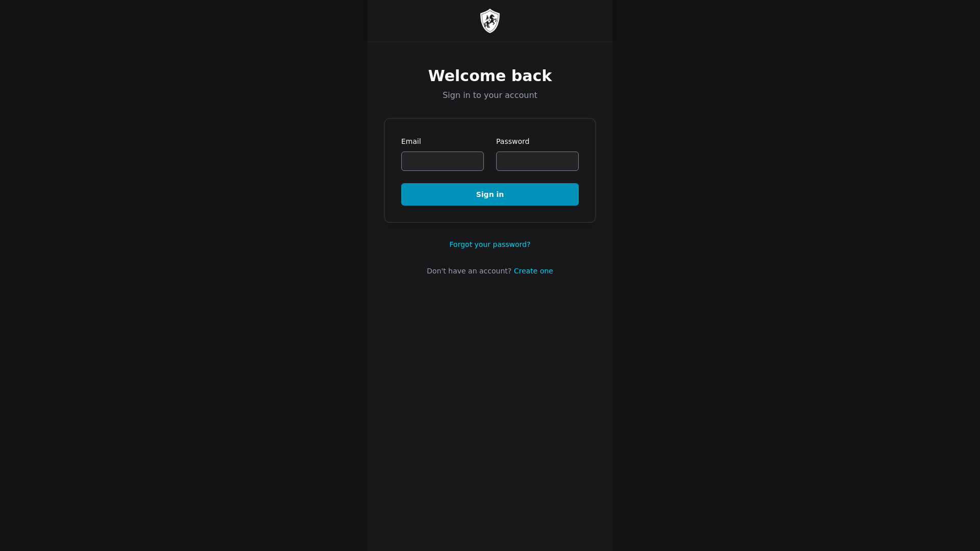Click the Don't have an account text
980x551 pixels.
pyautogui.click(x=469, y=271)
